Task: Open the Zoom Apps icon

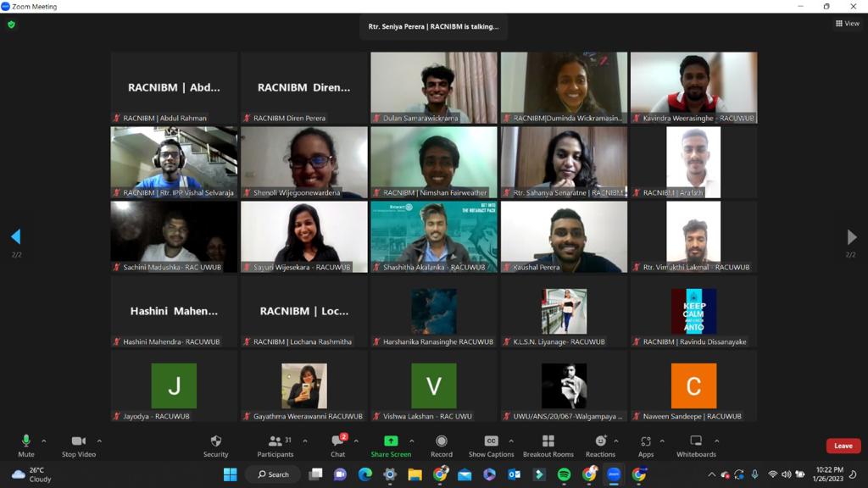Action: [x=646, y=446]
